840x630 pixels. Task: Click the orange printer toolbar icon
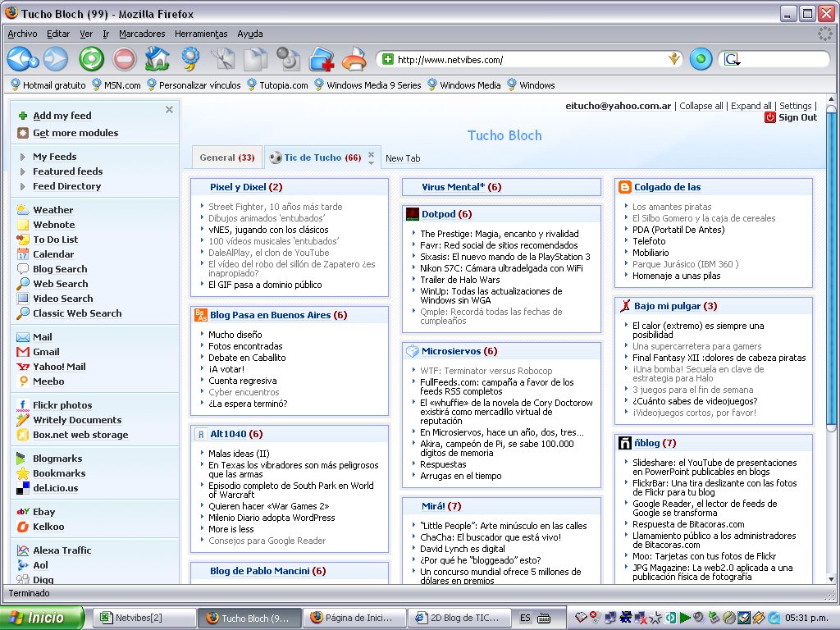click(354, 59)
